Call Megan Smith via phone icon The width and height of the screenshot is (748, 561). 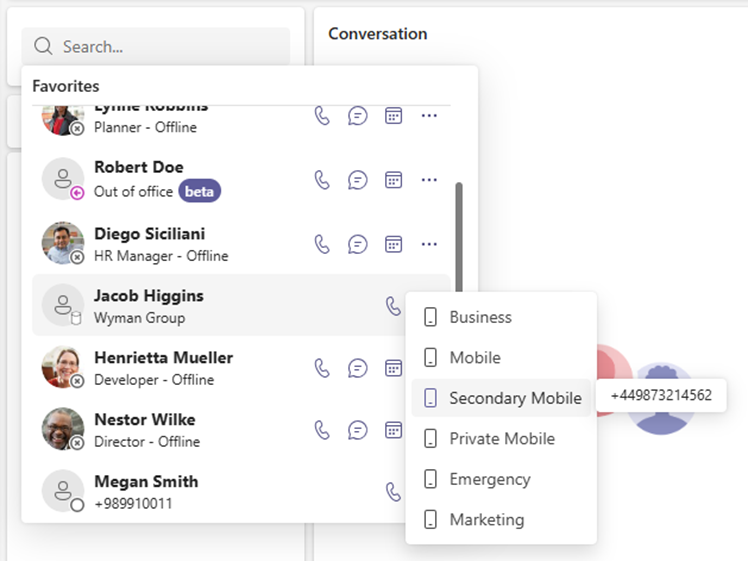coord(394,492)
